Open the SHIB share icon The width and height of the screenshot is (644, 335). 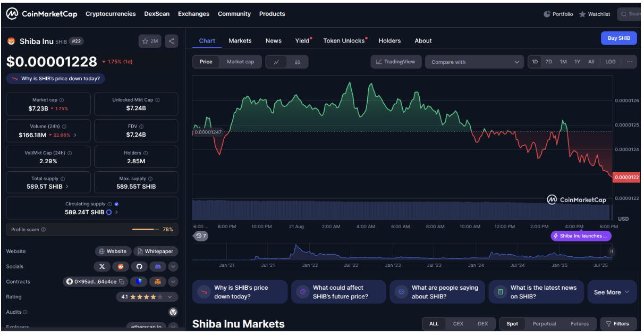click(171, 41)
